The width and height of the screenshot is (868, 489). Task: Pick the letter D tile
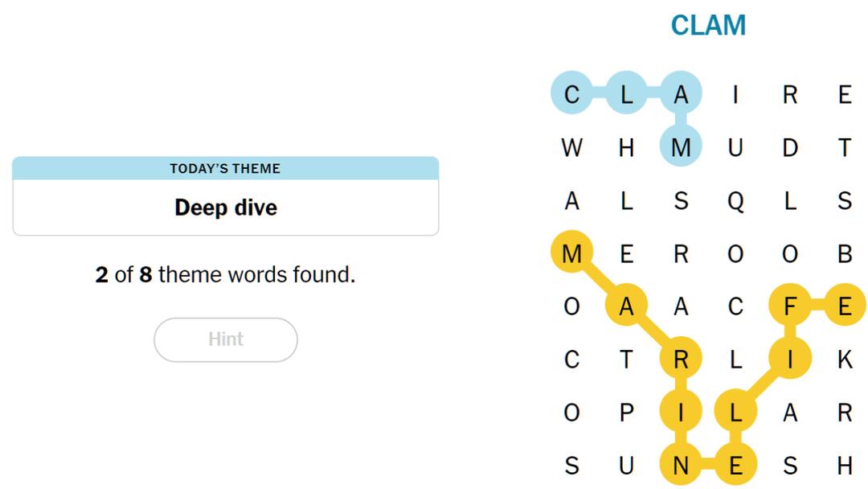coord(790,148)
